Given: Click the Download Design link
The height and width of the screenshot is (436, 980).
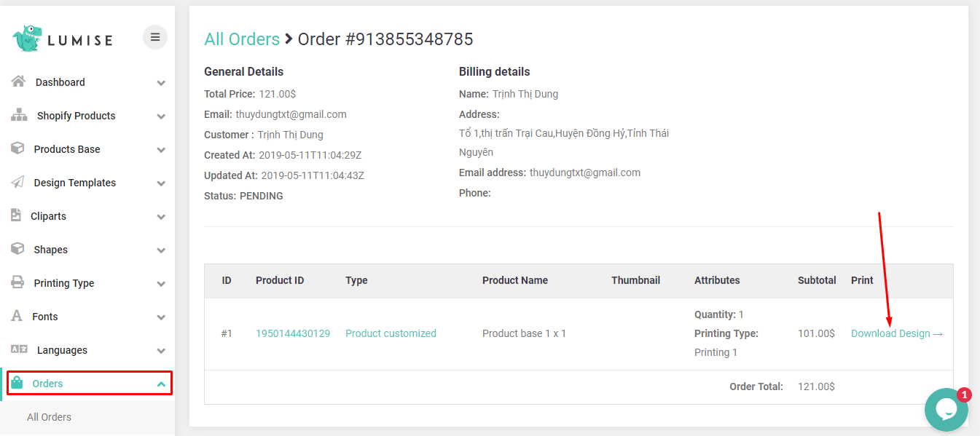Looking at the screenshot, I should [x=896, y=333].
